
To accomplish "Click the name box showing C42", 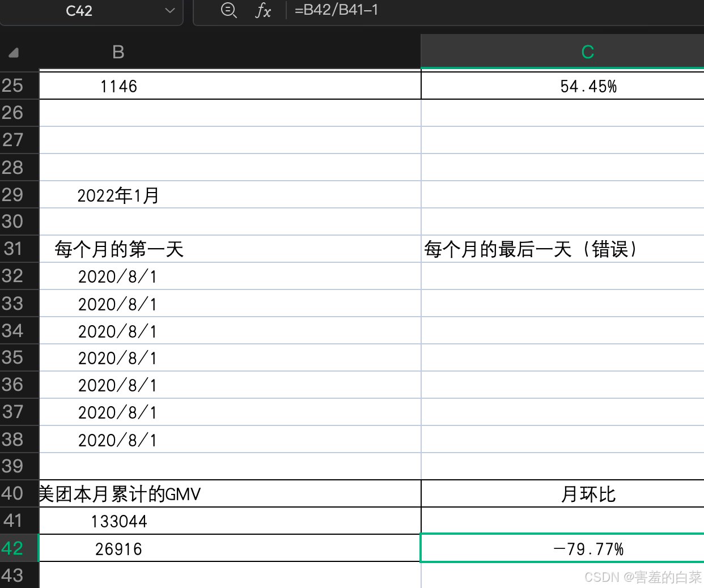I will point(79,11).
